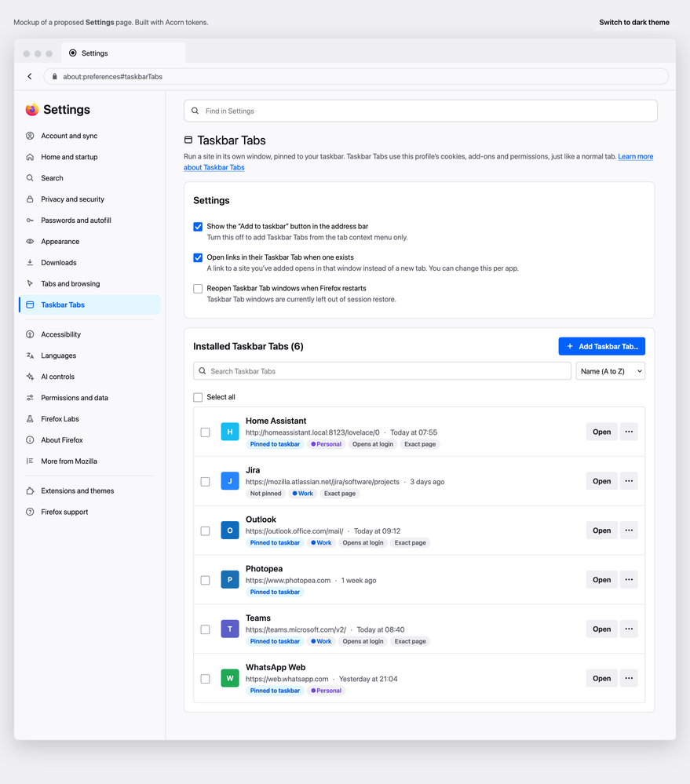Click the Firefox logo beside Settings
Screen dimensions: 690x784
point(32,110)
